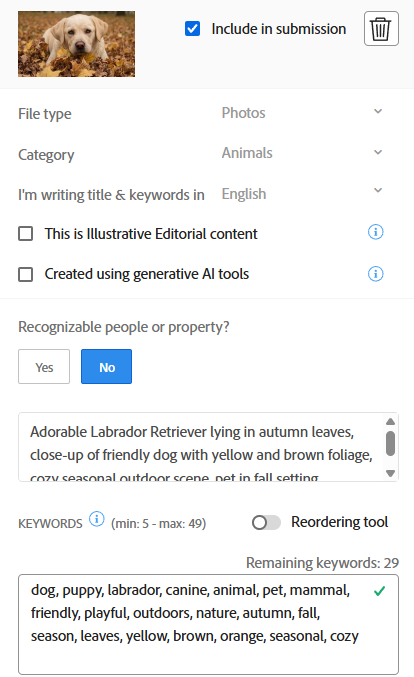Click the 'File type' label
Screen dimensions: 414x677
pyautogui.click(x=45, y=114)
